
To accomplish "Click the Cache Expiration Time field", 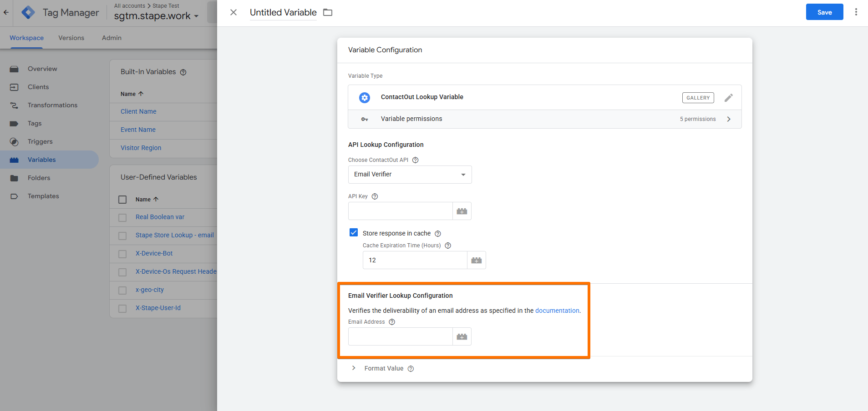I will (415, 260).
